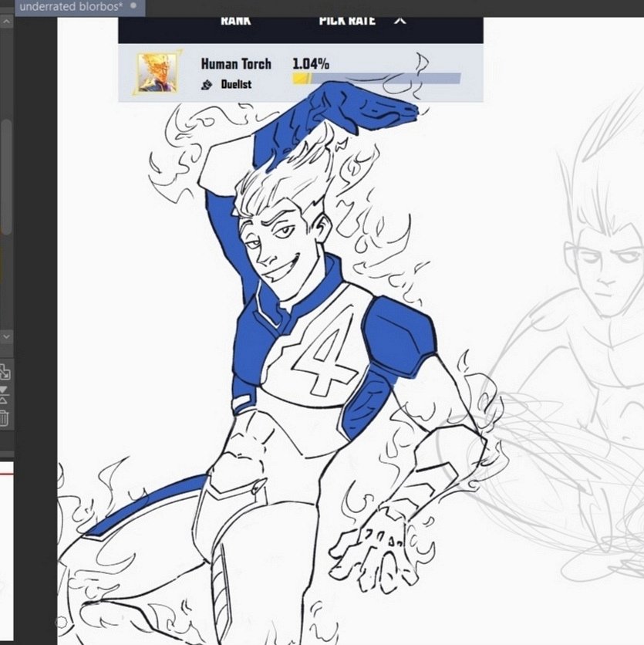Delete the layer with the trash icon
This screenshot has height=645, width=644.
pos(4,418)
